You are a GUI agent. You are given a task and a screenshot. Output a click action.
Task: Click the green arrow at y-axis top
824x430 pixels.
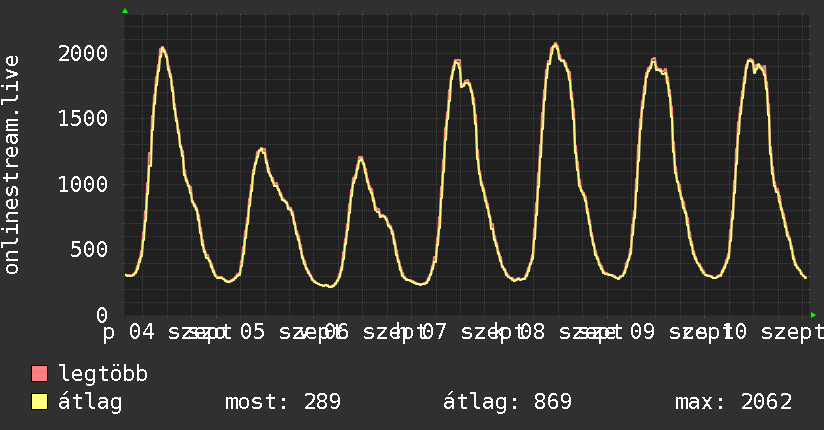pos(125,11)
